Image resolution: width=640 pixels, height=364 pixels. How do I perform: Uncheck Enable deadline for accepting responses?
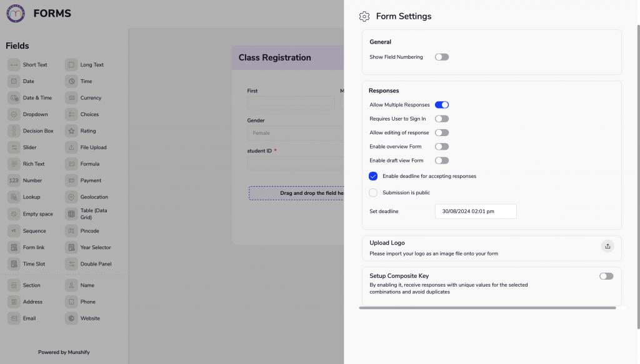click(x=373, y=176)
